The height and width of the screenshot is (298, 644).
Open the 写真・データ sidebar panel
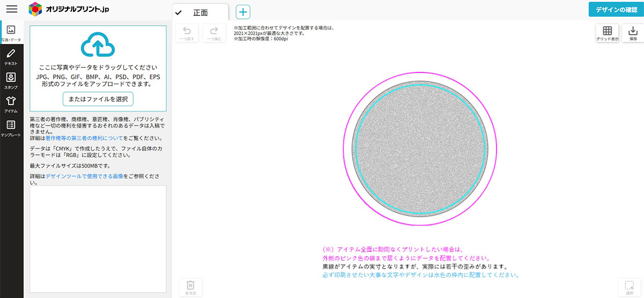11,33
